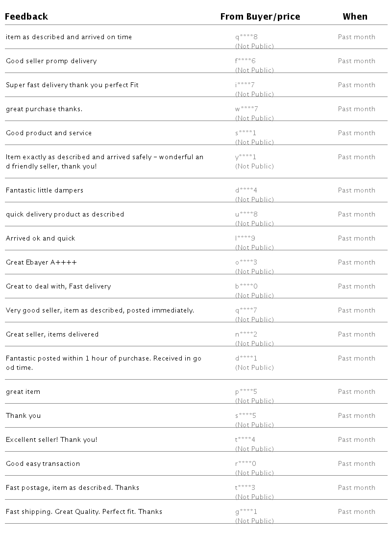Viewport: 392px width, 533px height.
Task: Click the "Good product and service" feedback
Action: (49, 133)
